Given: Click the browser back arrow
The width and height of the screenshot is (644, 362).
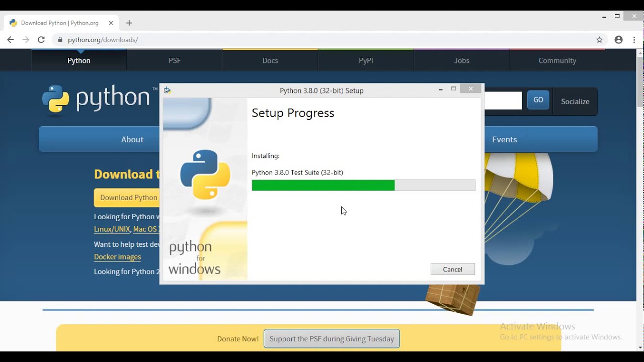Looking at the screenshot, I should tap(11, 40).
